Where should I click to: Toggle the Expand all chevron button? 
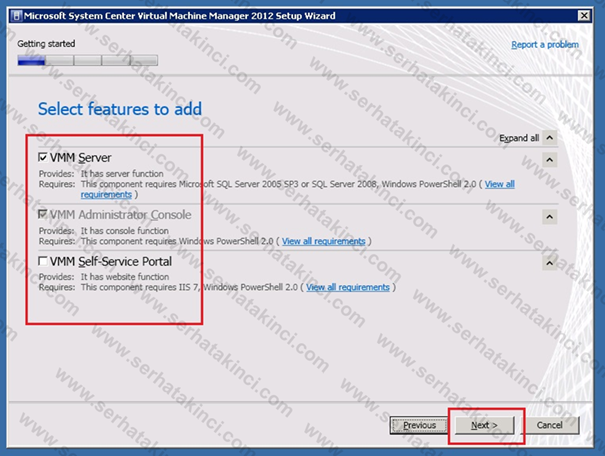click(x=550, y=138)
